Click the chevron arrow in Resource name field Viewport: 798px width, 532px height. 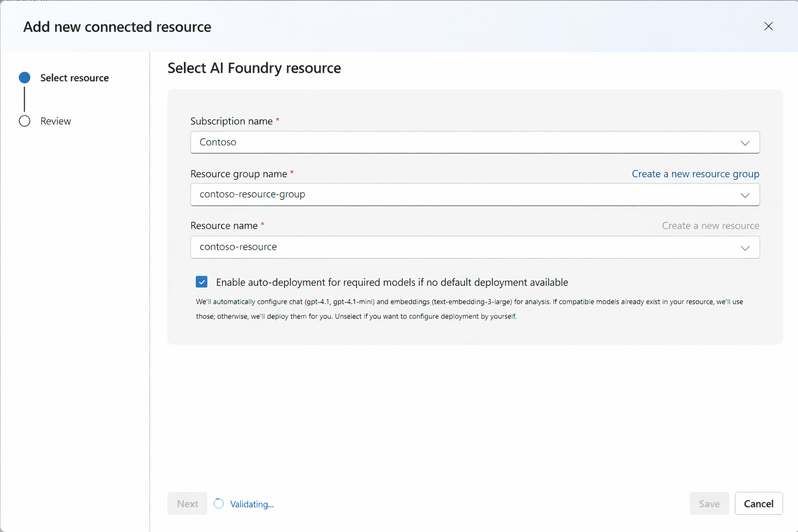click(x=745, y=248)
